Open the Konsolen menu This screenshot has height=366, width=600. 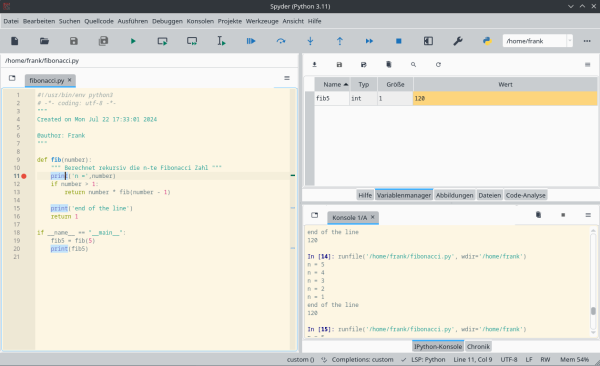point(200,21)
